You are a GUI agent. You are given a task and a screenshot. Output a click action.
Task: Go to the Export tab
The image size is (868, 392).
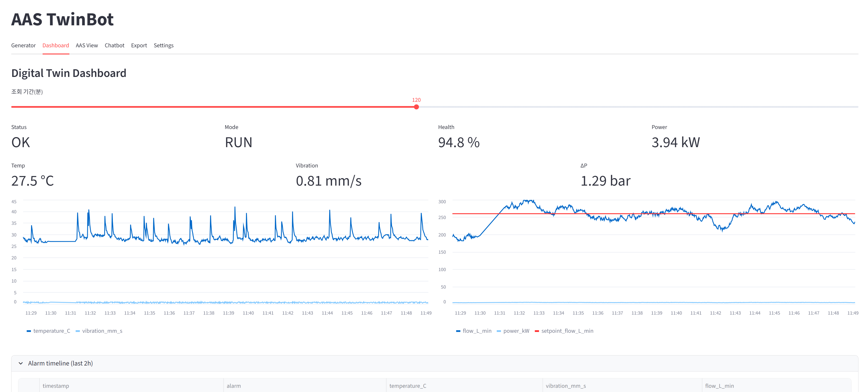coord(139,45)
